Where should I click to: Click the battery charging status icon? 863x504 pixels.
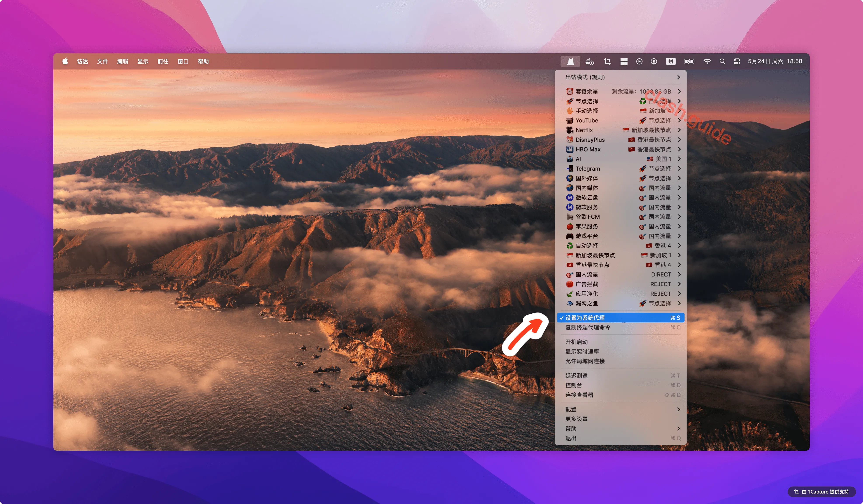[689, 61]
